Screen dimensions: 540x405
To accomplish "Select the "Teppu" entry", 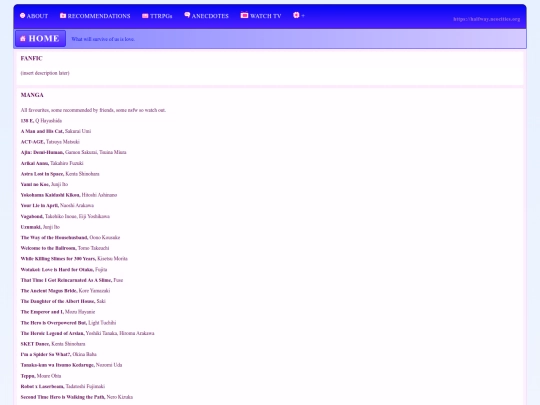I will click(x=41, y=376).
